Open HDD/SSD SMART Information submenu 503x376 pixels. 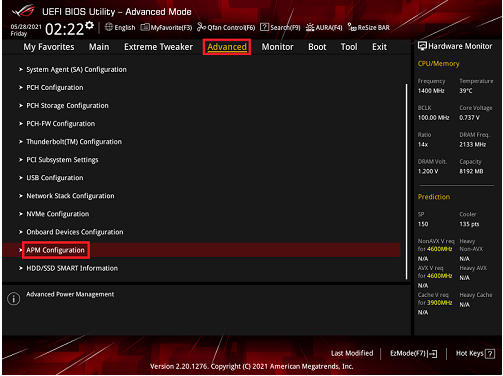tap(72, 268)
